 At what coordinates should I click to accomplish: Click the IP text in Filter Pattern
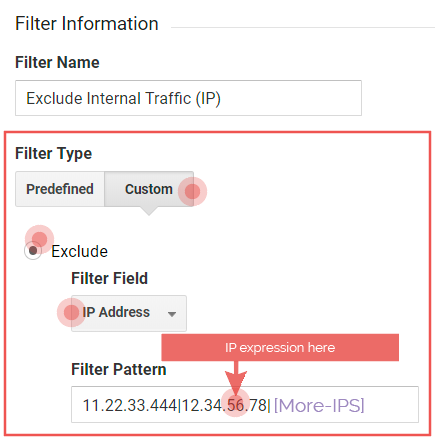click(176, 405)
